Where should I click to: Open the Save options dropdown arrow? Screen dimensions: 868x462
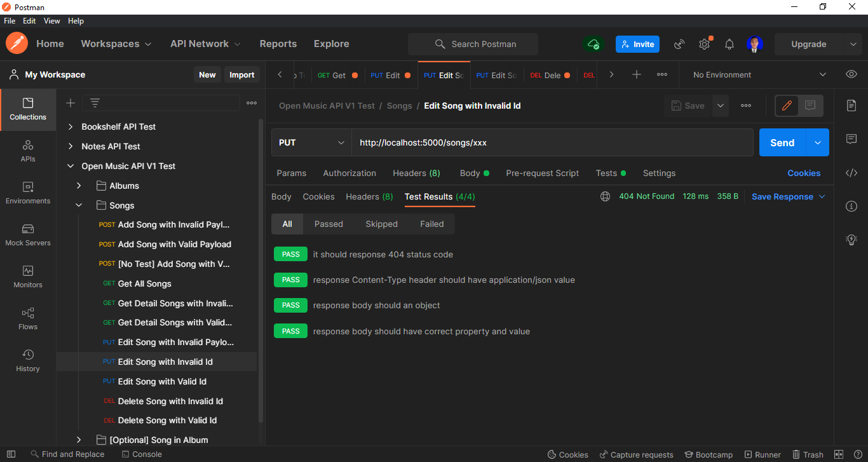point(720,105)
